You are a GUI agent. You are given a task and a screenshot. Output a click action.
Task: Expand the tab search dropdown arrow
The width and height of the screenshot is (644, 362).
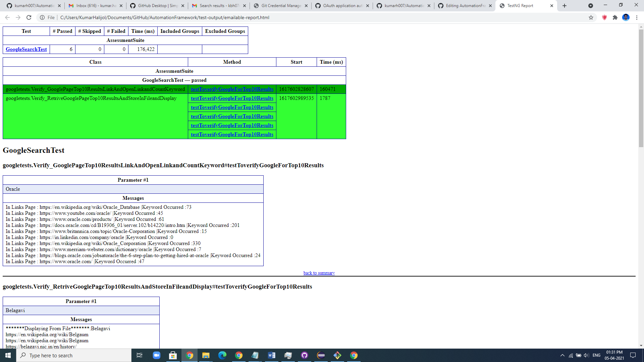point(591,6)
